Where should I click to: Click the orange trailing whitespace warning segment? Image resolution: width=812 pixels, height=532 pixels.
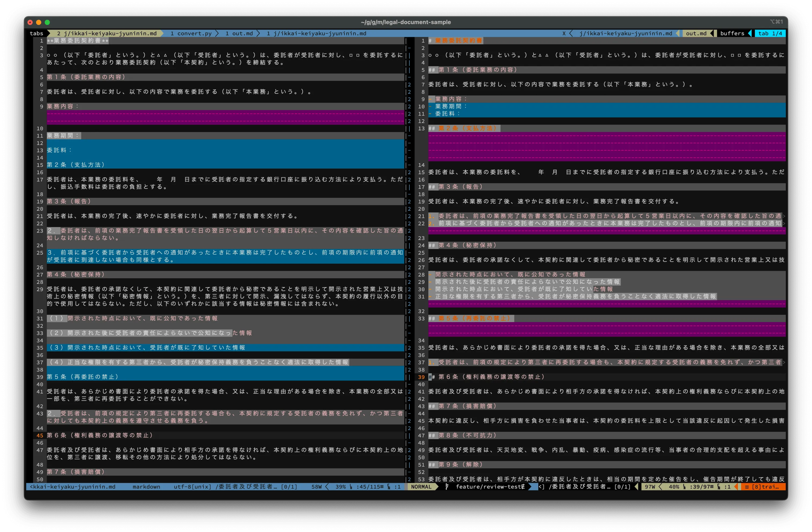(763, 487)
